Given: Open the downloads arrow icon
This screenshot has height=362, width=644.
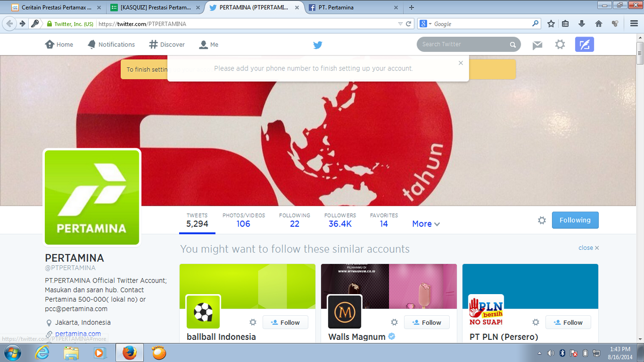Looking at the screenshot, I should tap(582, 24).
